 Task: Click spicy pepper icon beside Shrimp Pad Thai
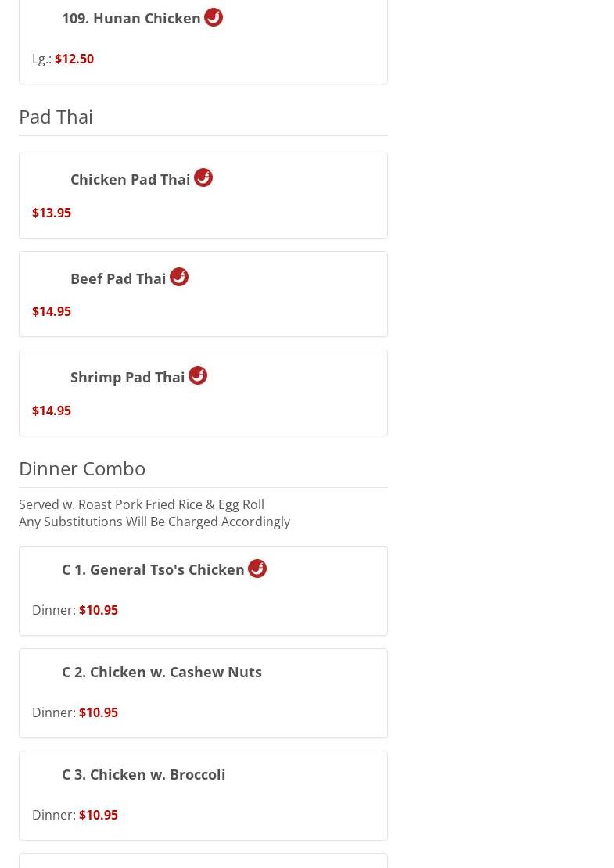point(198,375)
